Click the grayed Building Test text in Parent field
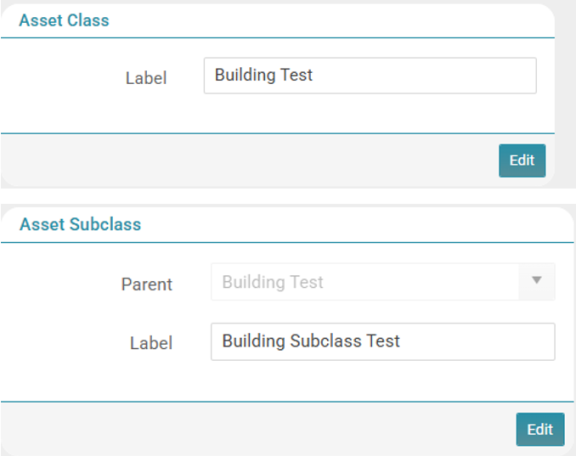Screen dimensions: 576x456 tap(273, 282)
